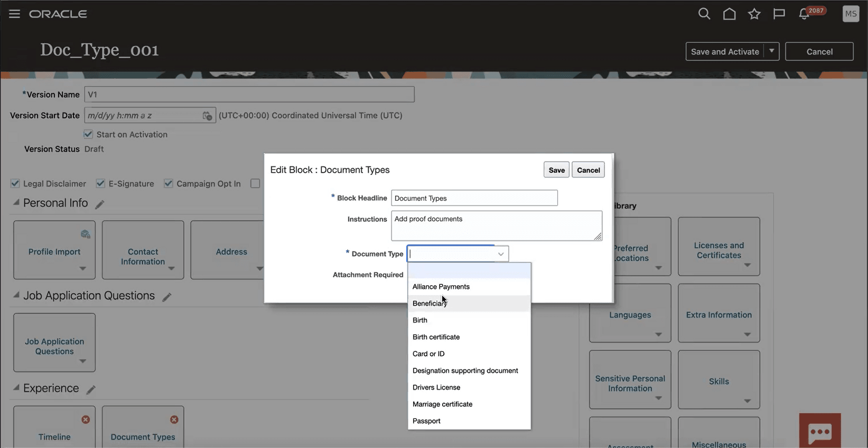
Task: Collapse the Job Application Questions section
Action: click(16, 295)
